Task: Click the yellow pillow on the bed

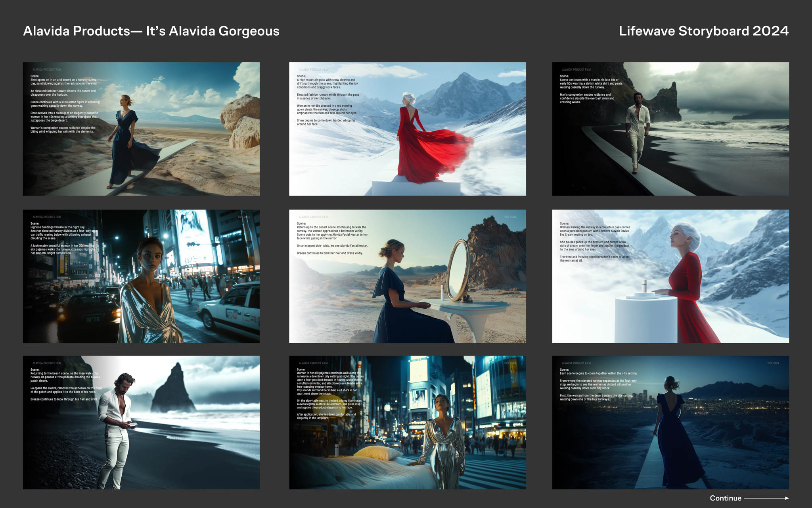Action: pos(377,453)
